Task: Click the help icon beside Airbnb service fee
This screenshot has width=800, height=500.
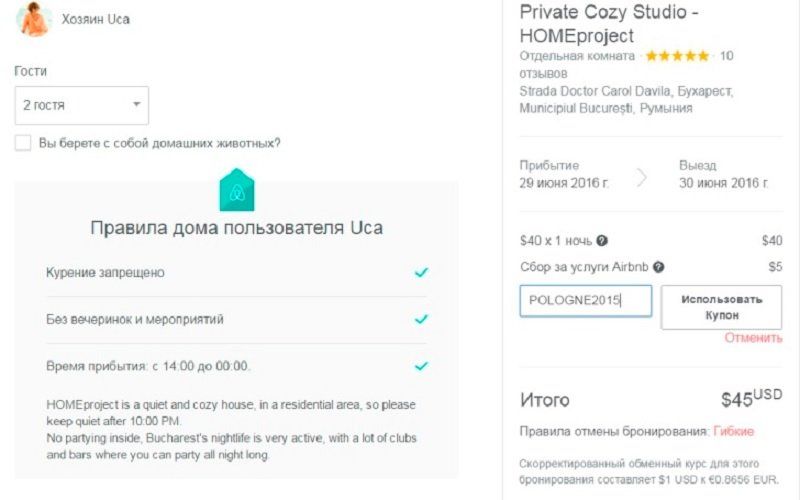Action: click(x=659, y=268)
